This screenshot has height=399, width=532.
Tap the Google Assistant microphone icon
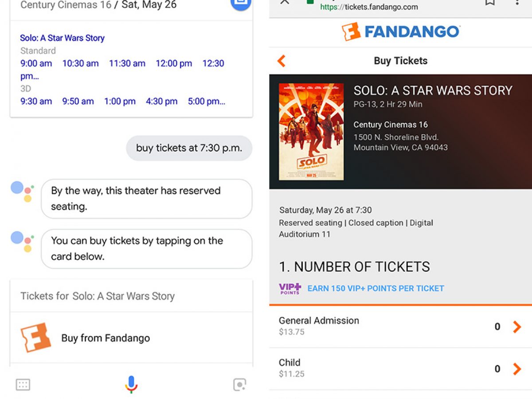pyautogui.click(x=131, y=384)
